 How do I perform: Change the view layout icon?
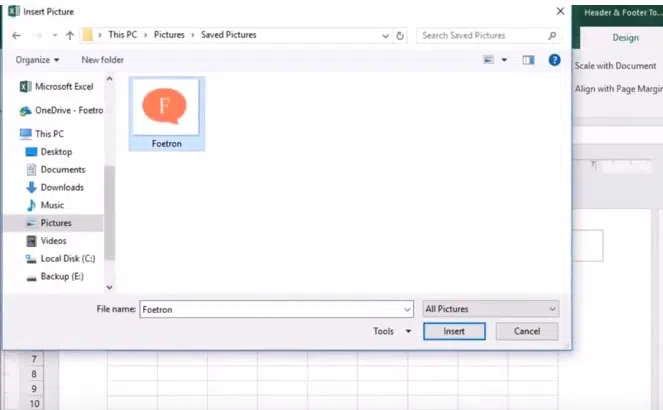[488, 60]
